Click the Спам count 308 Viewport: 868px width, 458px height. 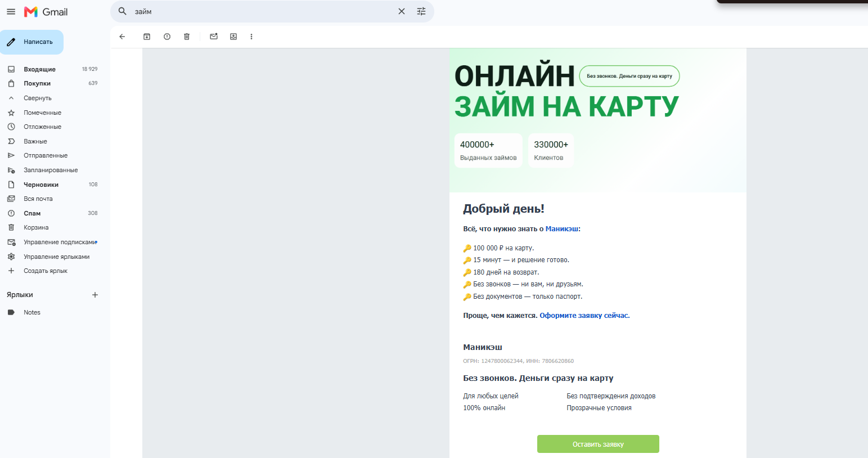pos(93,213)
